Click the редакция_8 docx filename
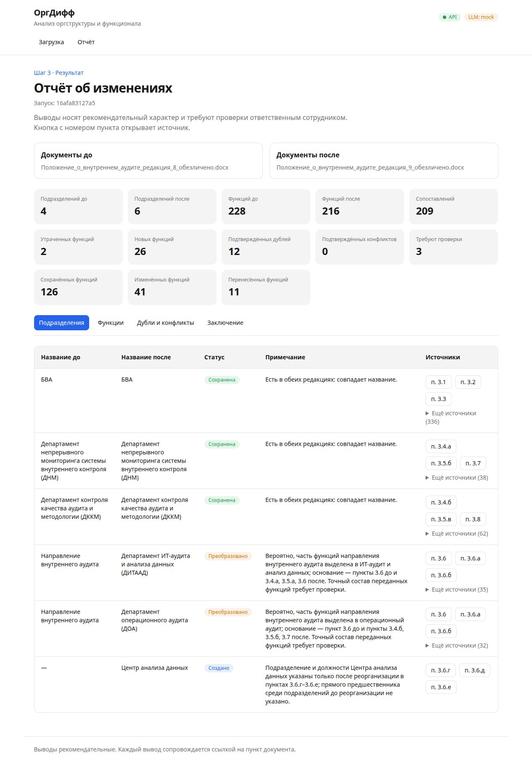Screen dimensions: 532x762 pyautogui.click(x=135, y=167)
